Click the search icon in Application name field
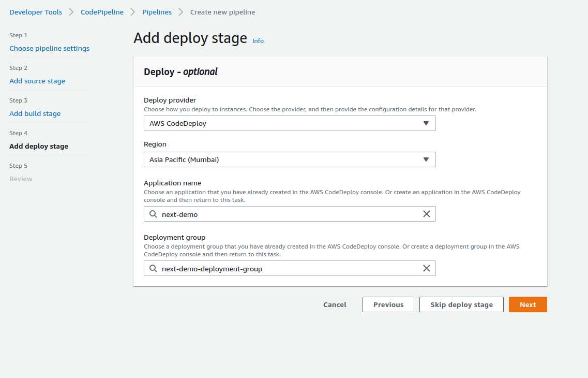The image size is (588, 378). click(153, 214)
